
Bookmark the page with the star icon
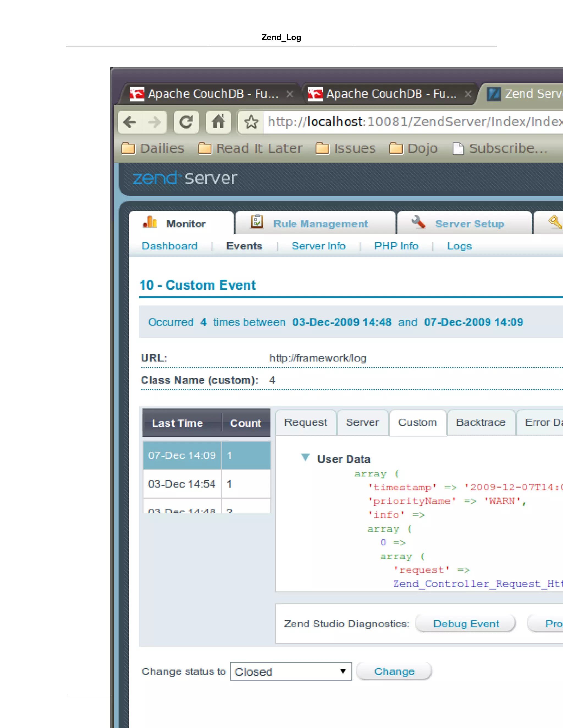coord(251,122)
